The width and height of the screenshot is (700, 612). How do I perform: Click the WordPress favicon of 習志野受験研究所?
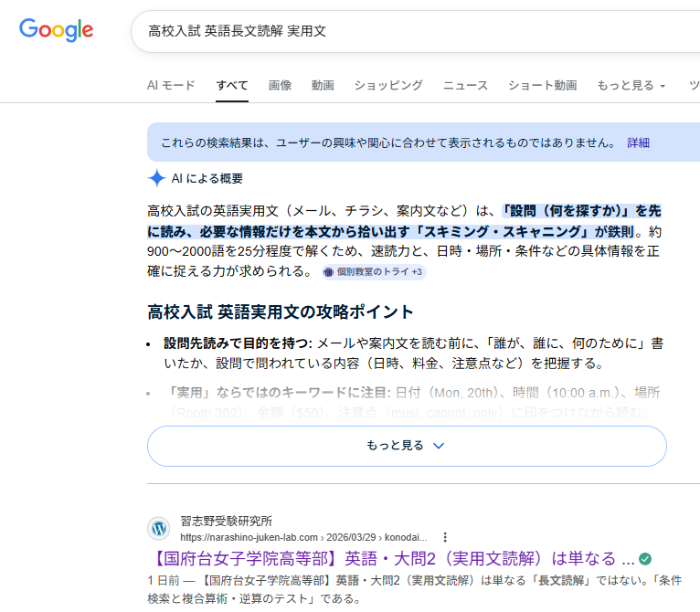point(159,529)
